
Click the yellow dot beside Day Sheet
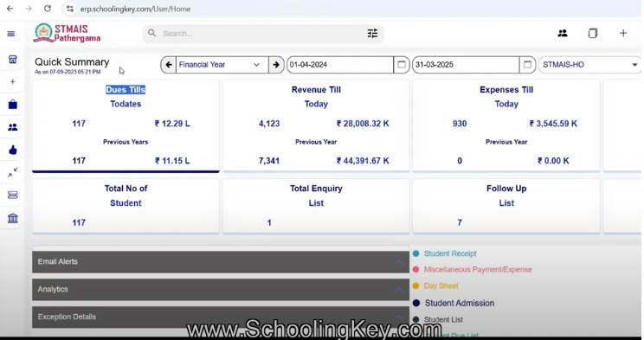click(x=415, y=285)
